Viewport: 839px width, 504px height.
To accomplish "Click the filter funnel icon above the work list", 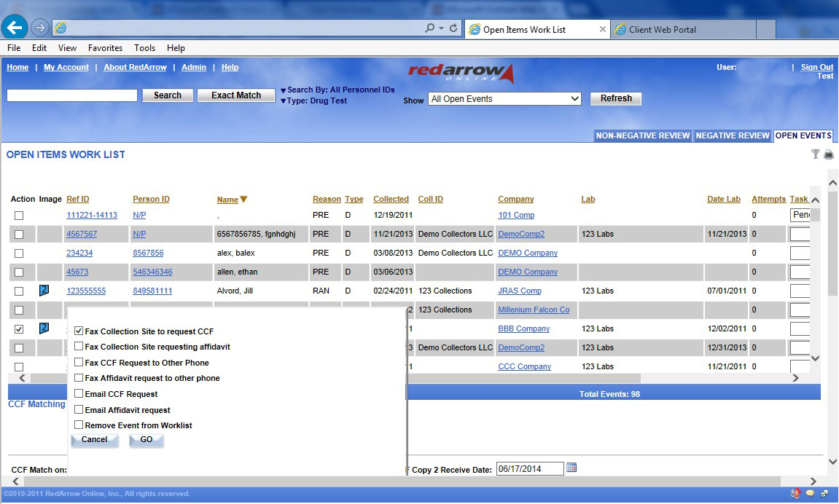I will tap(816, 154).
